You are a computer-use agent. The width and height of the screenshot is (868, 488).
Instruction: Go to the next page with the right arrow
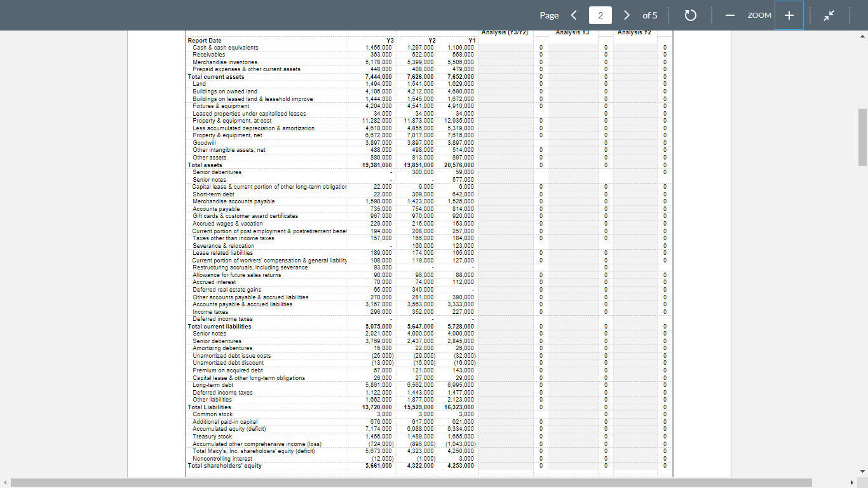(x=626, y=15)
